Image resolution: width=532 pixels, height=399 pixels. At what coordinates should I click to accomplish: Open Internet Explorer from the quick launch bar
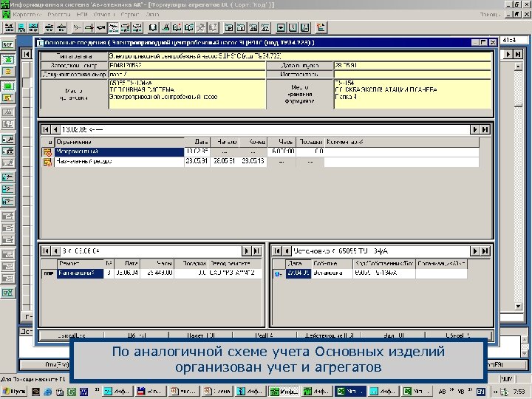tap(47, 392)
